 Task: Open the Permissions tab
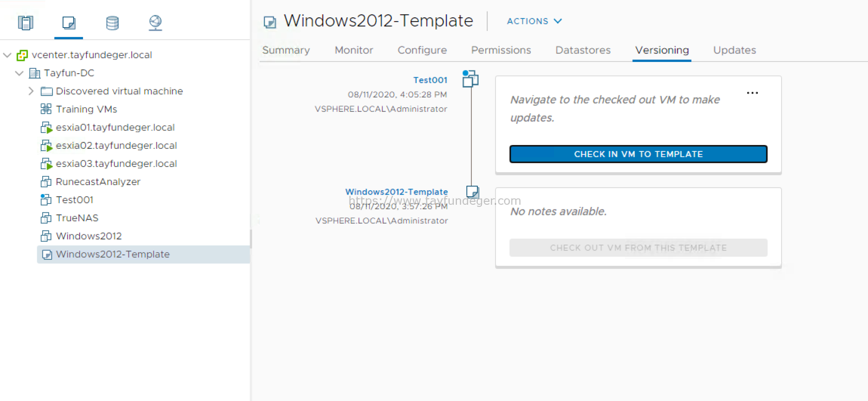(x=501, y=50)
